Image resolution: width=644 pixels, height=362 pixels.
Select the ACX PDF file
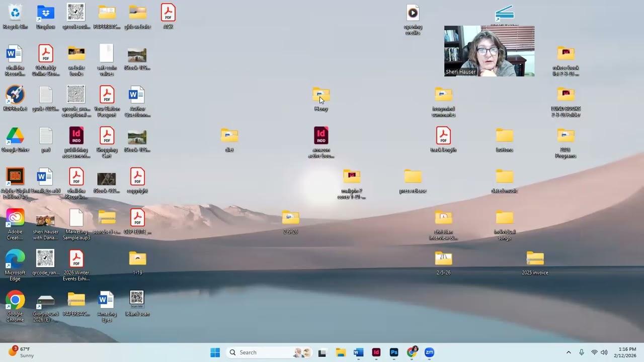click(168, 17)
